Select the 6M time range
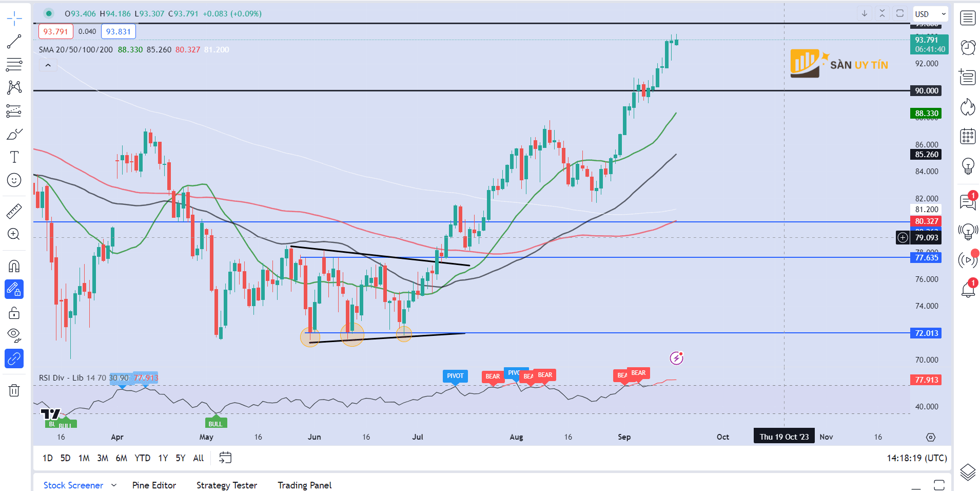Screen dimensions: 980x491 click(x=121, y=458)
